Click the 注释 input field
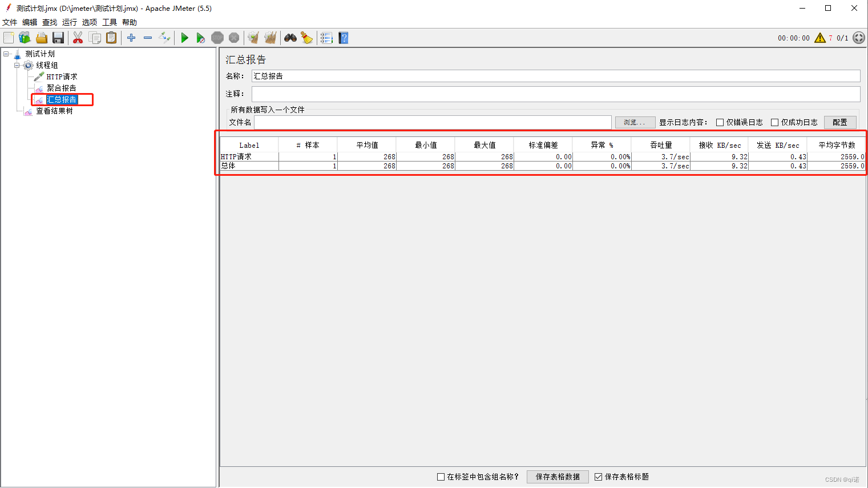 (556, 94)
